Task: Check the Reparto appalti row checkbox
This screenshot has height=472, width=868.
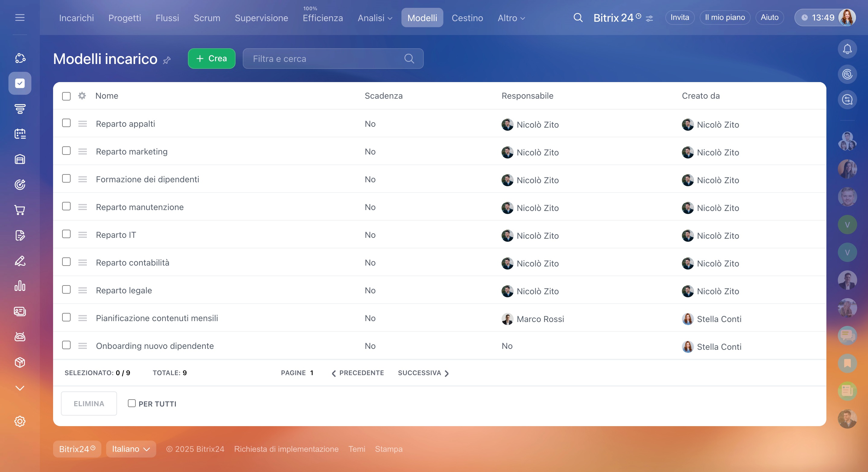Action: pyautogui.click(x=66, y=123)
